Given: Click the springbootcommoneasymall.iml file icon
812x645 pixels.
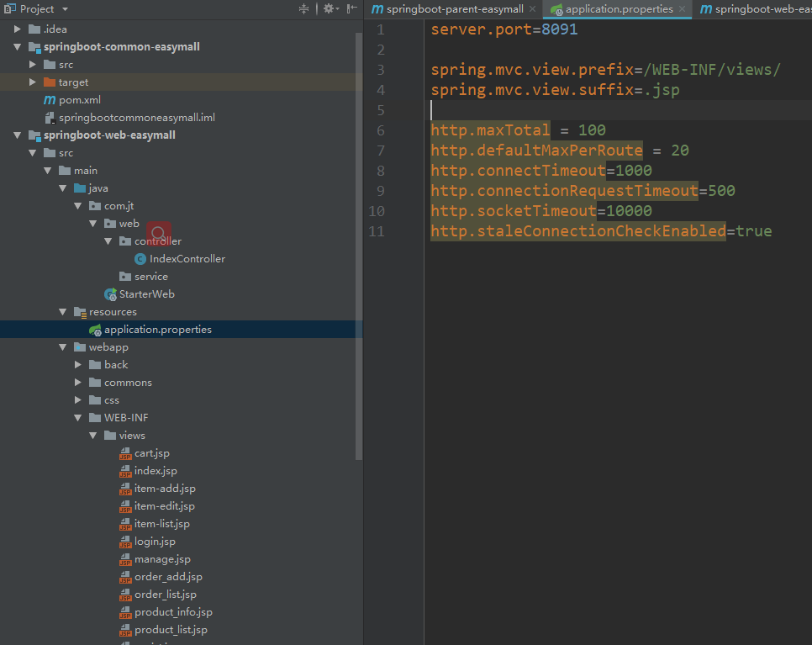Looking at the screenshot, I should (x=50, y=118).
